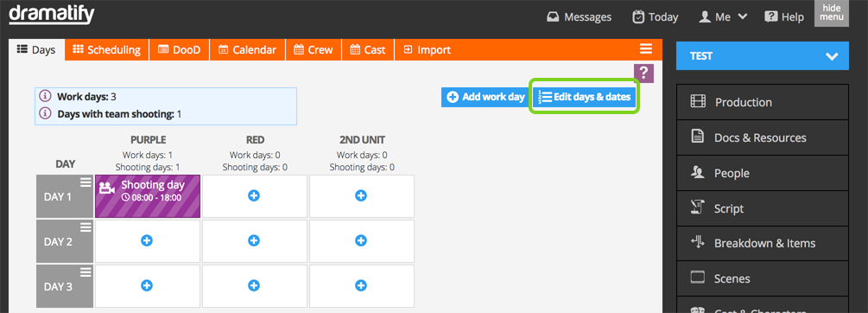
Task: Open the DAY 2 row menu icon
Action: coord(86,227)
